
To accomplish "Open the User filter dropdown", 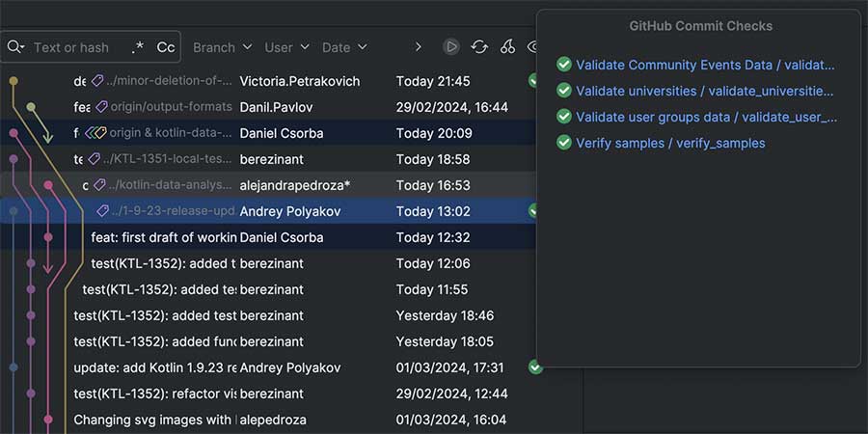I will (286, 47).
